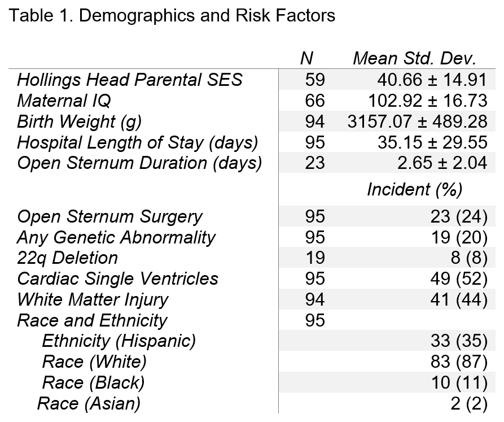Click the "Race (White)" row label
504x422 pixels.
(94, 362)
